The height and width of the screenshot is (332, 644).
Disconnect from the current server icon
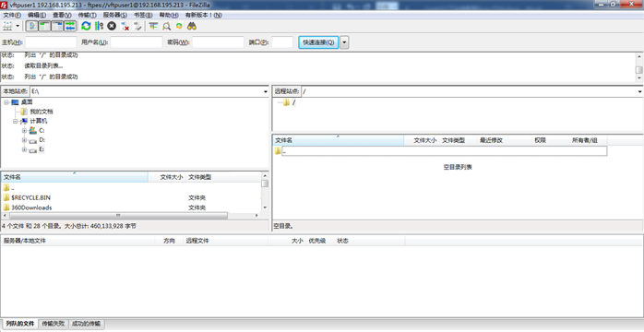(x=125, y=26)
